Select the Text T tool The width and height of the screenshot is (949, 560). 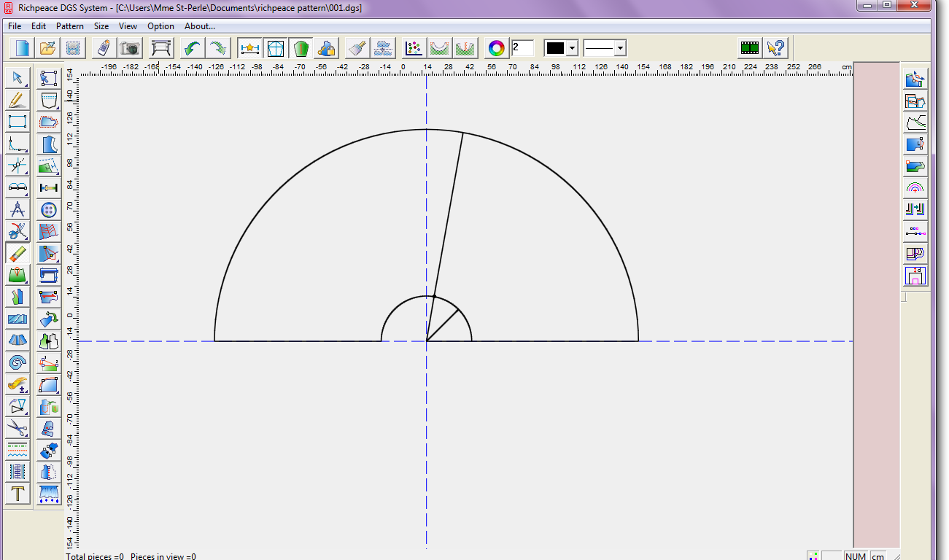point(18,494)
